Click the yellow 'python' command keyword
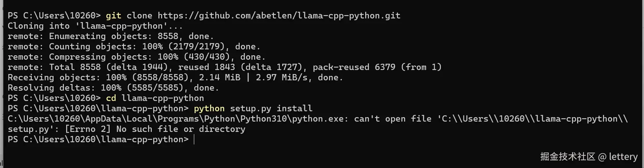Viewport: 644px width, 168px height. 209,108
